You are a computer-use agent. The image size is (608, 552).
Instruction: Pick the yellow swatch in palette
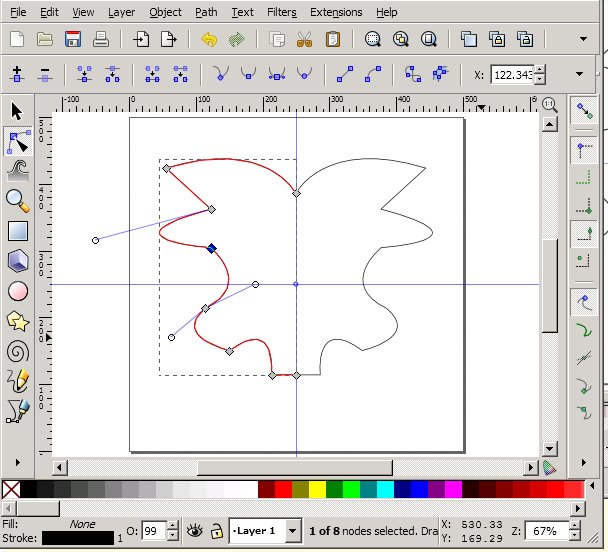317,489
